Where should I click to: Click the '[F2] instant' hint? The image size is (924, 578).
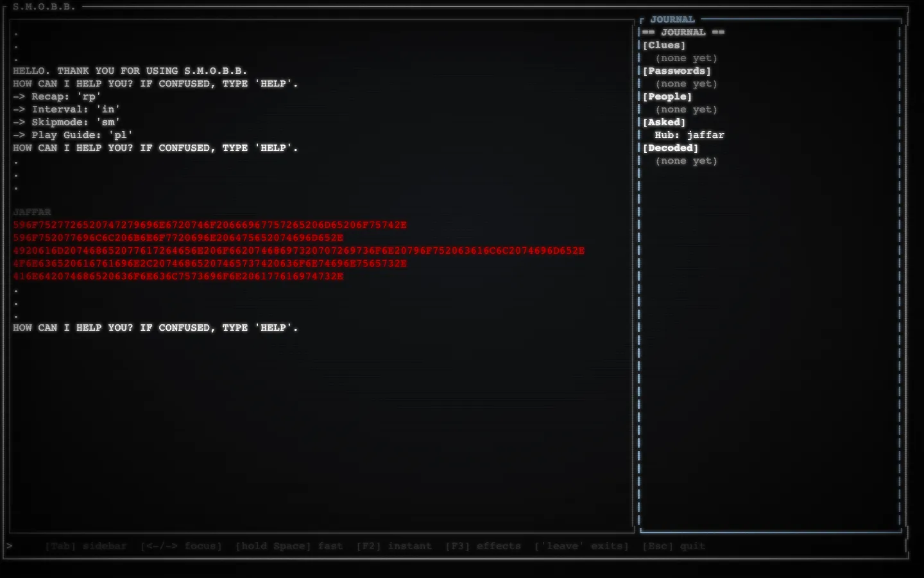394,546
